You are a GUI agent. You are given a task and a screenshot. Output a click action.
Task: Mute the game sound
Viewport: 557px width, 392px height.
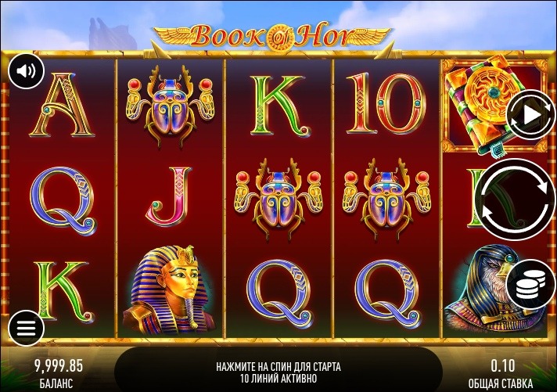26,71
